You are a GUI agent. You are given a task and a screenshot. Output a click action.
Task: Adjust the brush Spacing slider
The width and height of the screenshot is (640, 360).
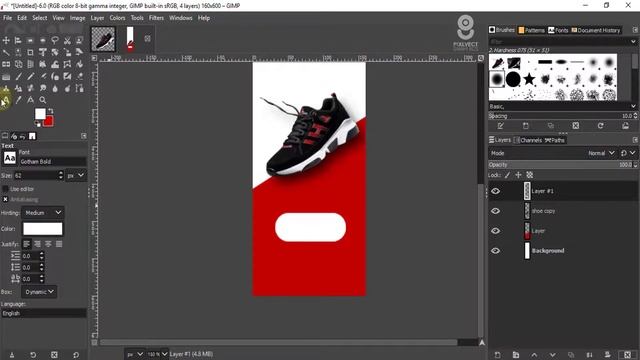point(562,116)
